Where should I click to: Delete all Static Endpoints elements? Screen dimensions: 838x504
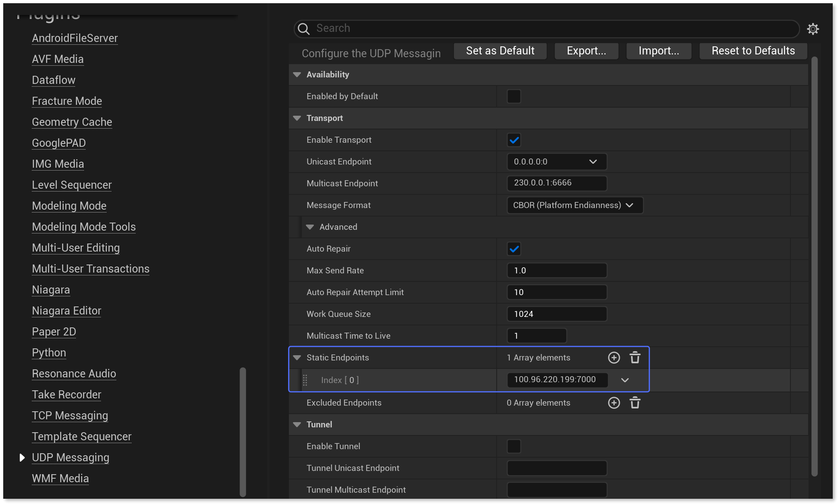point(635,357)
